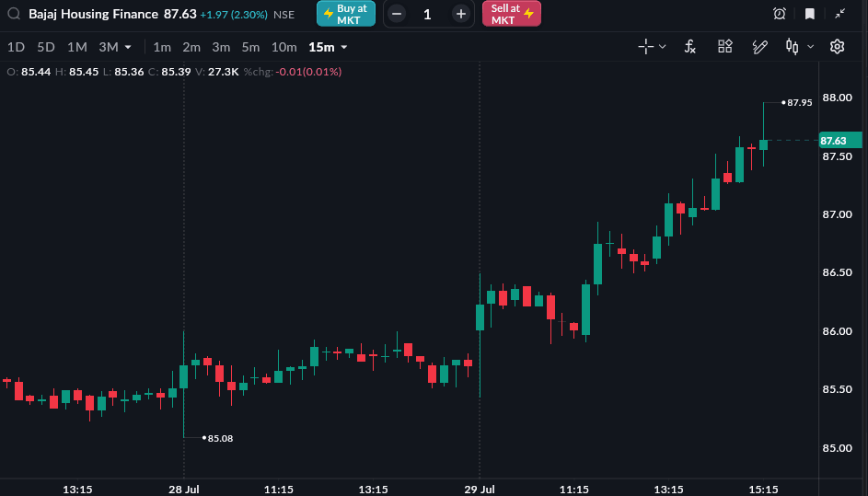
Task: Expand the range dropdown arrow next to 3M
Action: (128, 47)
